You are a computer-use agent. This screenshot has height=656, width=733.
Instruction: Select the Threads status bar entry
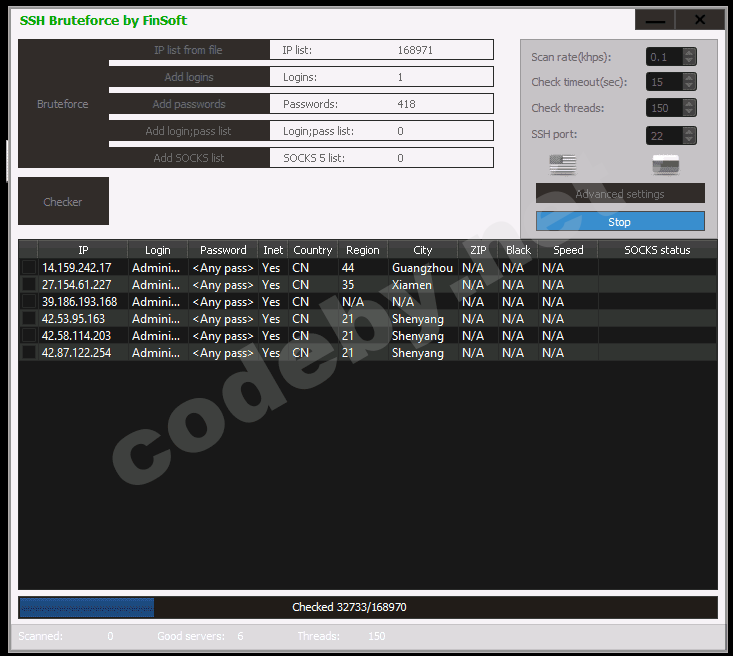click(x=341, y=636)
